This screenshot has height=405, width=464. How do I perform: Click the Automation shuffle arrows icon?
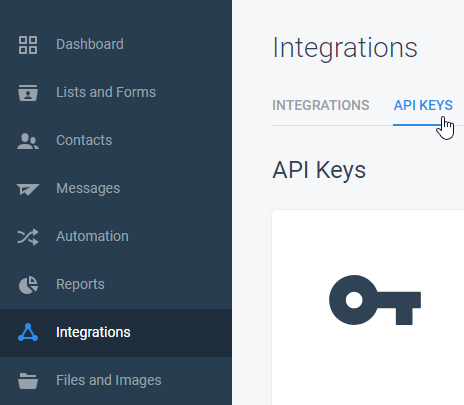pos(28,237)
